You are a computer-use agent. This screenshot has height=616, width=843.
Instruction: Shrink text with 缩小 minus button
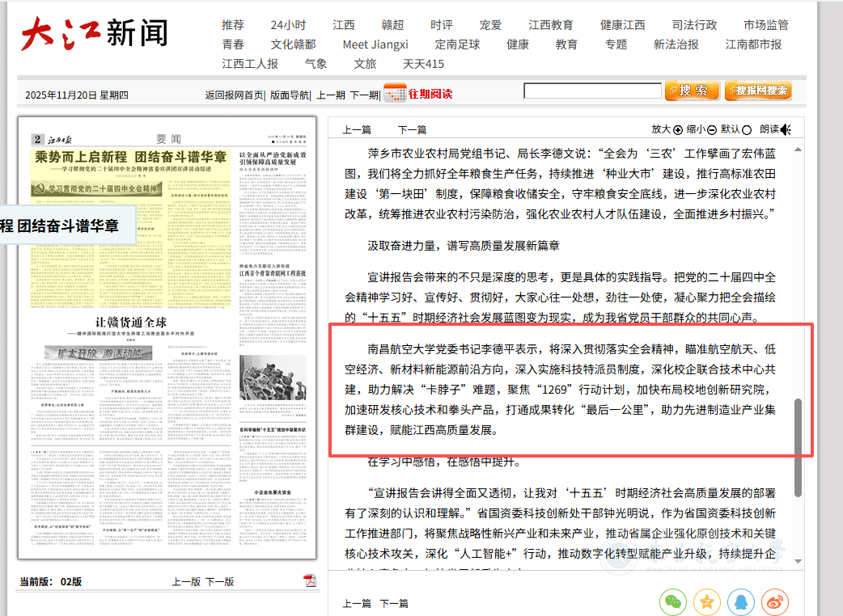coord(712,129)
